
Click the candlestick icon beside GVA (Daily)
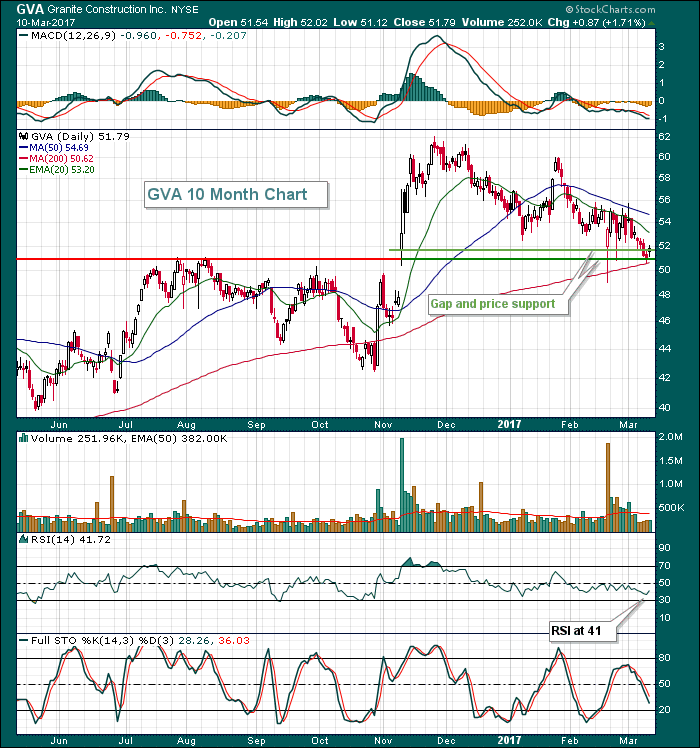[x=23, y=136]
